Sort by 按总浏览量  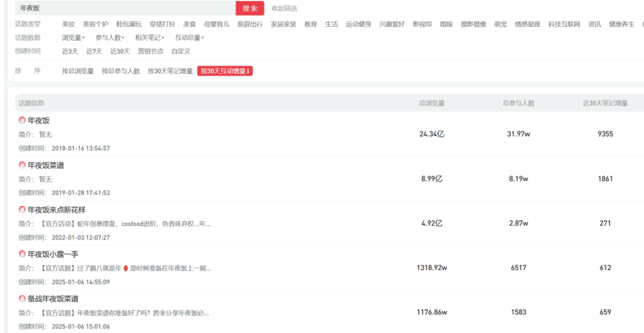click(x=78, y=71)
